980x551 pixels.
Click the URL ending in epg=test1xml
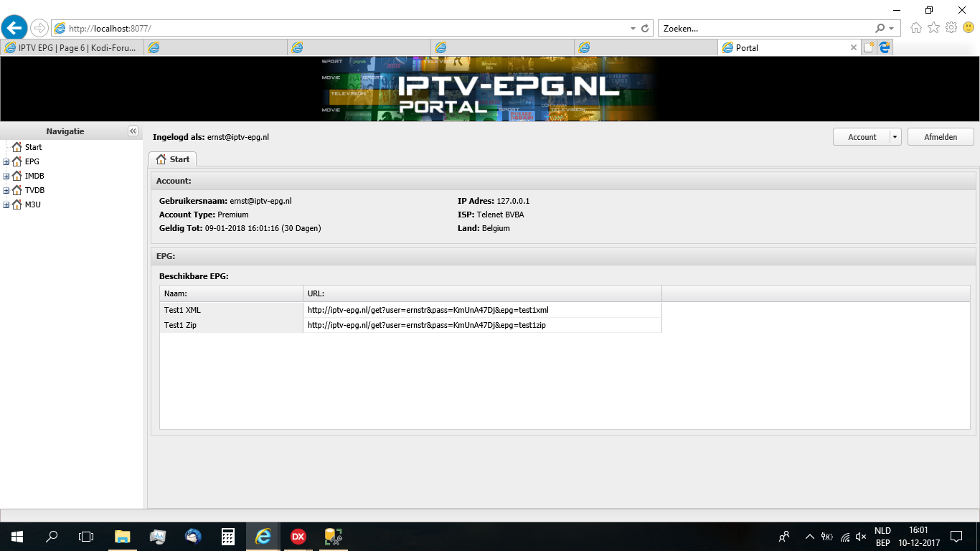coord(428,310)
